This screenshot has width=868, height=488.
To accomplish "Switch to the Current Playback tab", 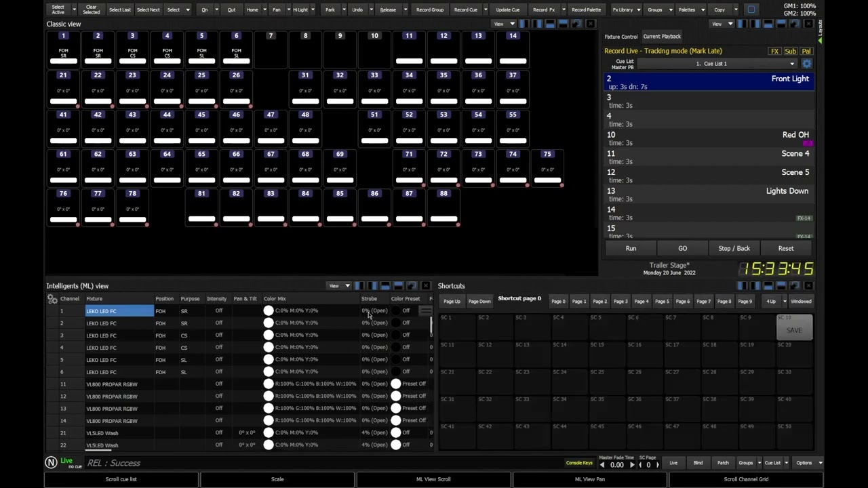I will [x=662, y=37].
